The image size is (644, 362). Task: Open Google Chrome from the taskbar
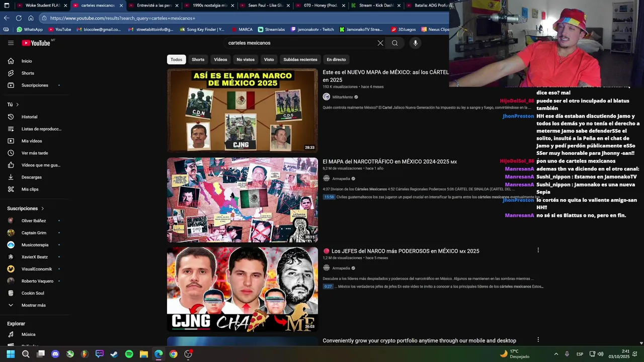(173, 354)
